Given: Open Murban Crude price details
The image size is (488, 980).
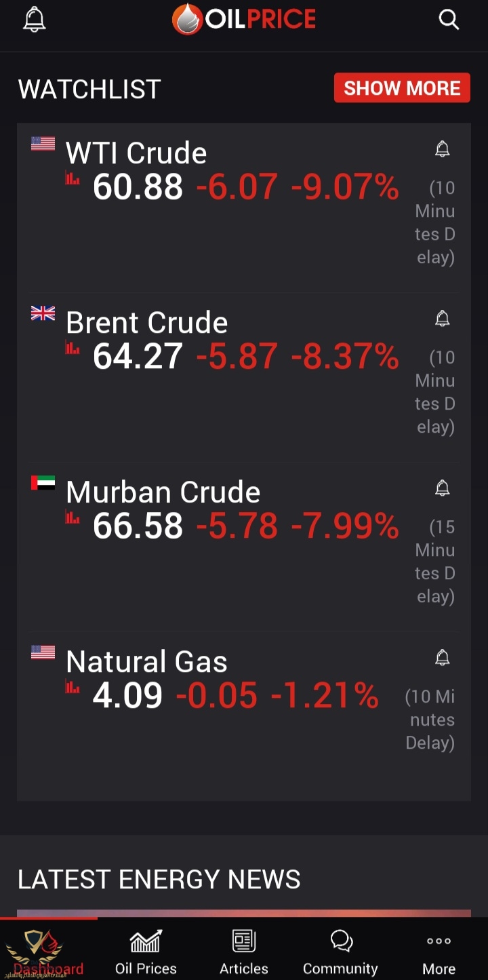Looking at the screenshot, I should pos(163,493).
